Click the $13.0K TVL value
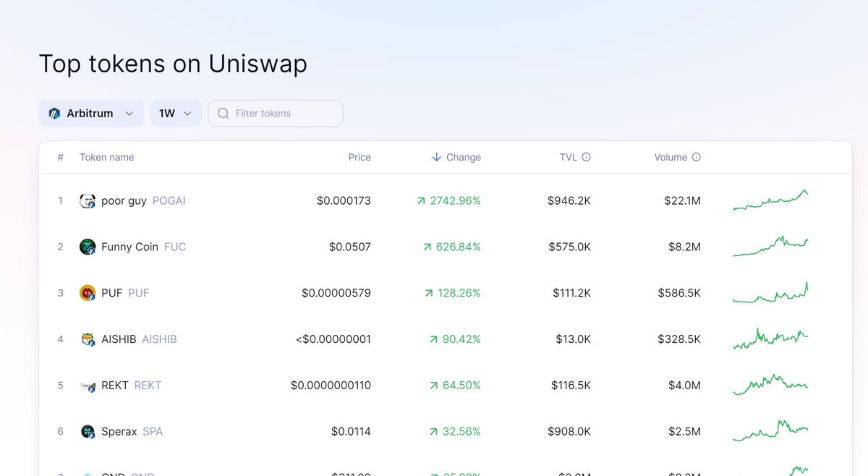The width and height of the screenshot is (868, 476). pyautogui.click(x=574, y=339)
